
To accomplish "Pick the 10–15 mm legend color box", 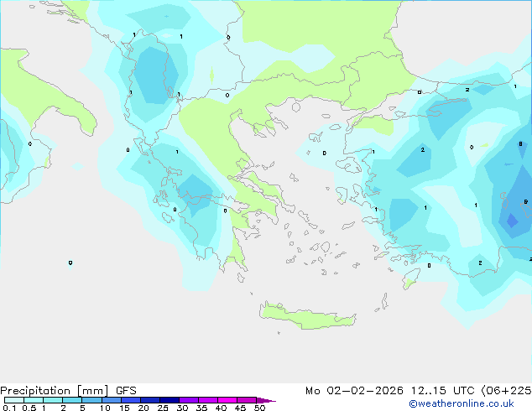I will 111,400.
